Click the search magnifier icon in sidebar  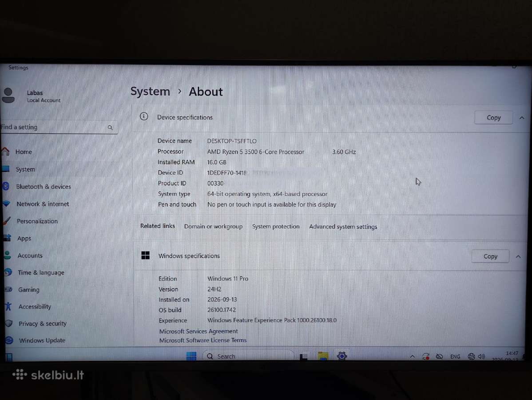[x=110, y=128]
